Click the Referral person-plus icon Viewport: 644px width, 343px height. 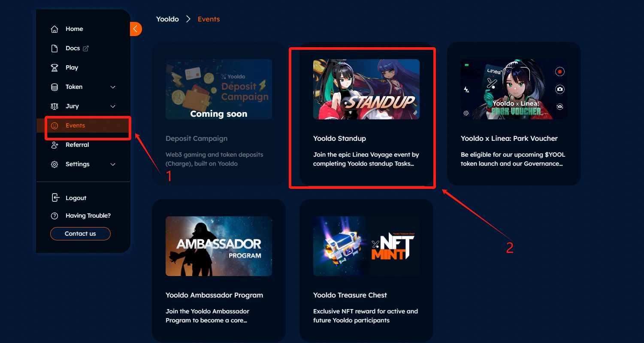[x=54, y=145]
